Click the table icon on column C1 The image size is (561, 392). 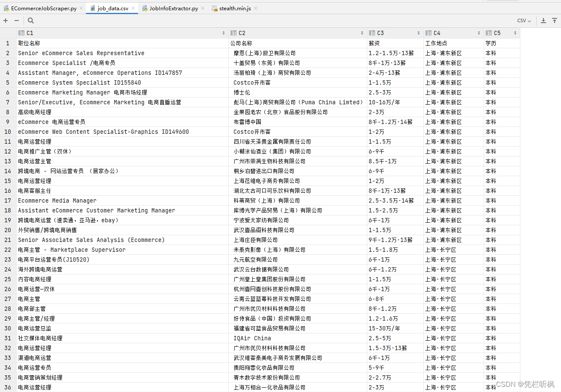[x=21, y=33]
